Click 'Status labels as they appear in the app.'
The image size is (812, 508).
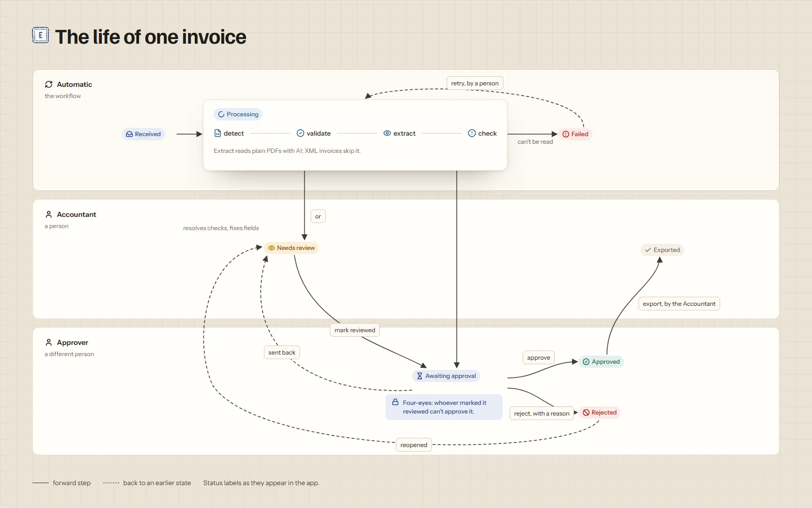coord(261,483)
